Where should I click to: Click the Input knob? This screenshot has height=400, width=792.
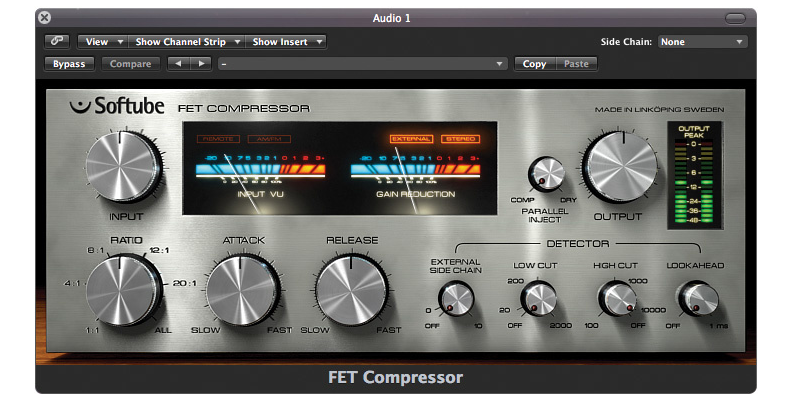pyautogui.click(x=123, y=167)
